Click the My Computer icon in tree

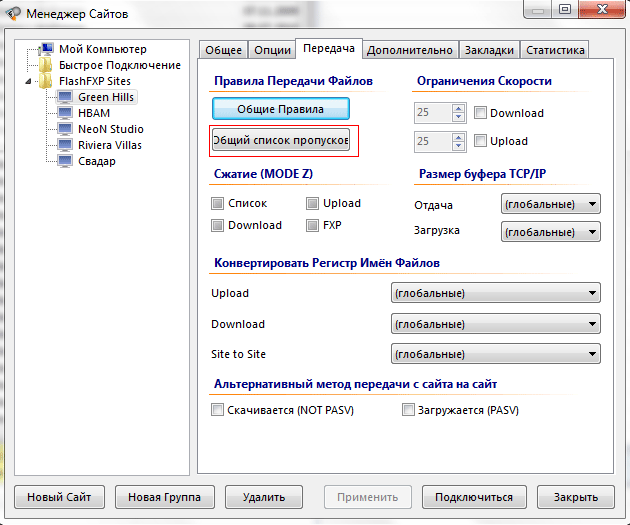pyautogui.click(x=46, y=49)
